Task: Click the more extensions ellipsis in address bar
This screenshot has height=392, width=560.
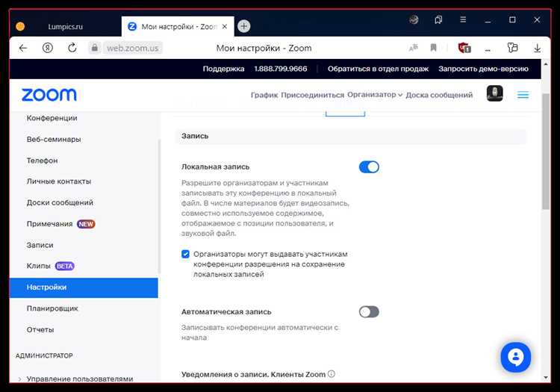Action: (x=488, y=49)
